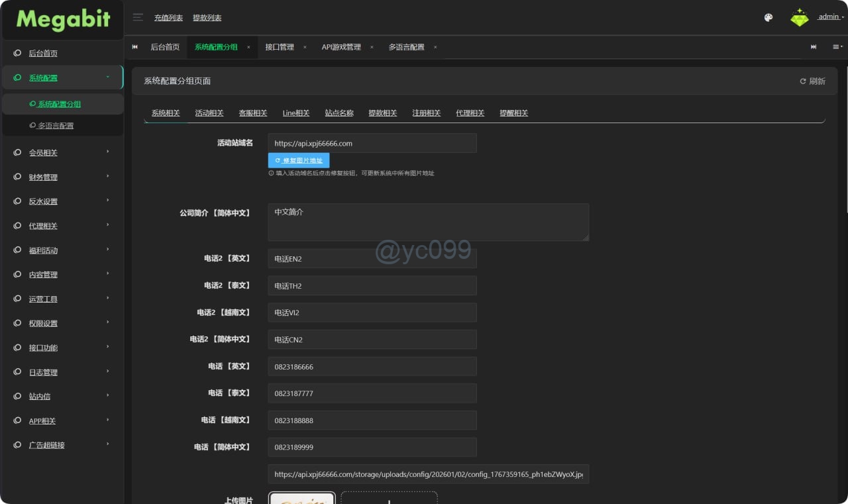Screen dimensions: 848x504
Task: Open the tab operations menu dropdown
Action: (x=837, y=47)
